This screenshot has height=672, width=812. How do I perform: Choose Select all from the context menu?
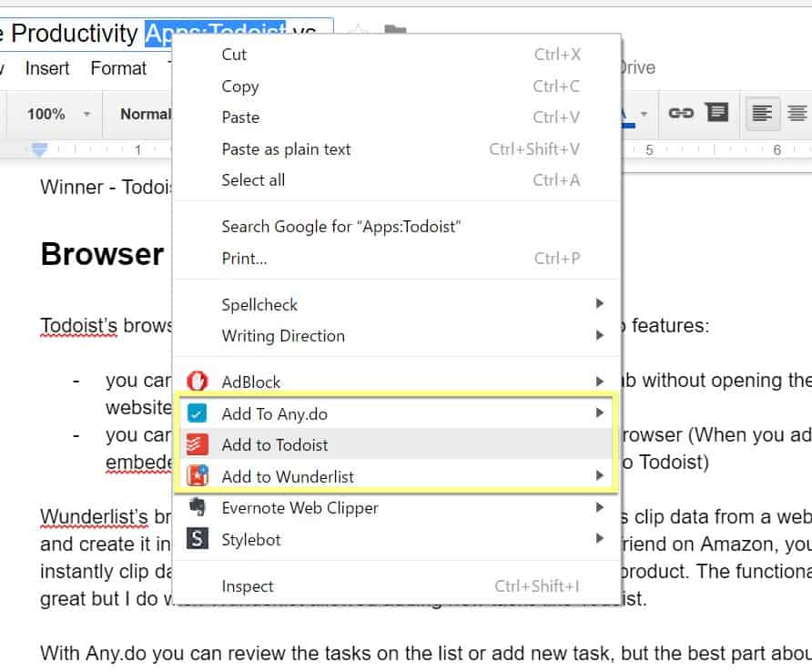tap(397, 180)
